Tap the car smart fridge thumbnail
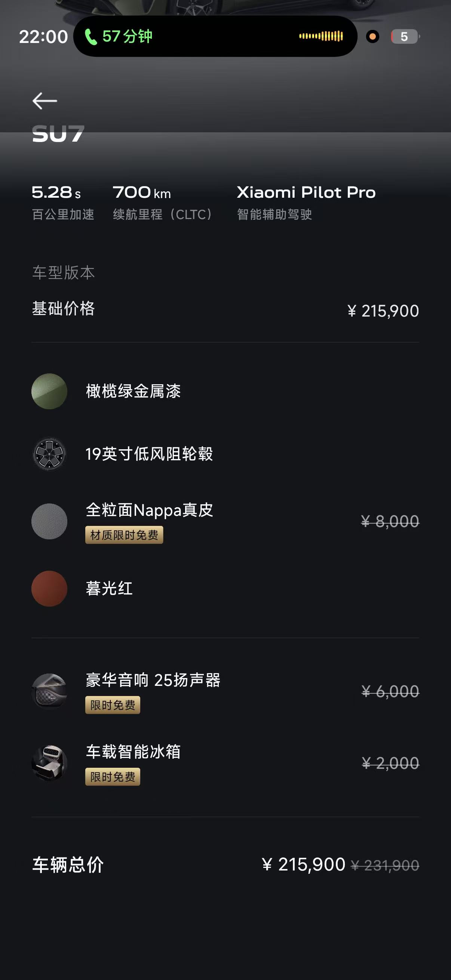Image resolution: width=451 pixels, height=980 pixels. tap(49, 763)
